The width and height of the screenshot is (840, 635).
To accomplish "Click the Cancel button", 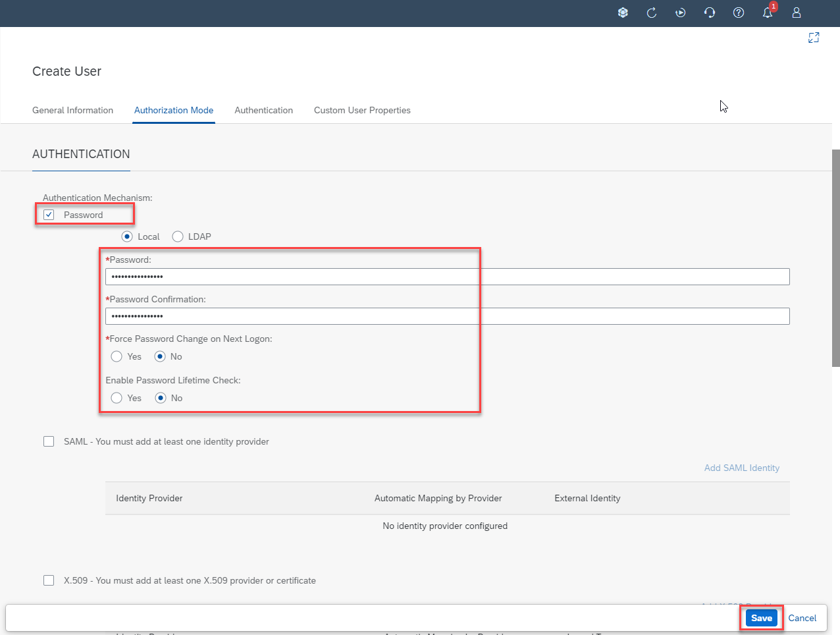I will [x=802, y=618].
